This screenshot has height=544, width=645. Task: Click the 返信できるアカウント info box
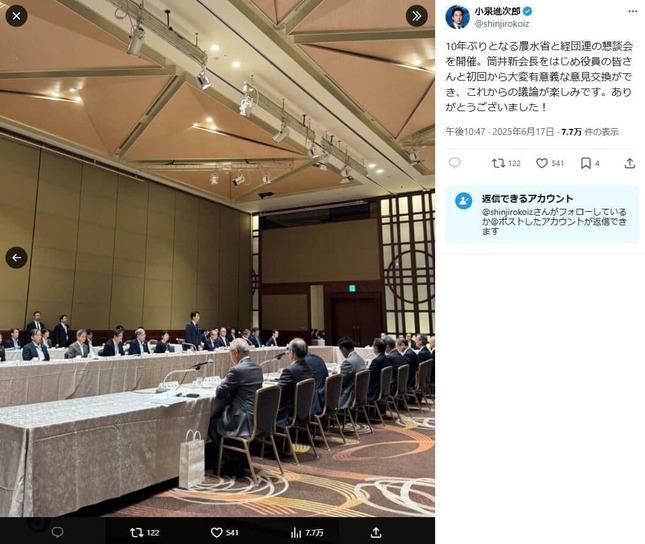542,214
